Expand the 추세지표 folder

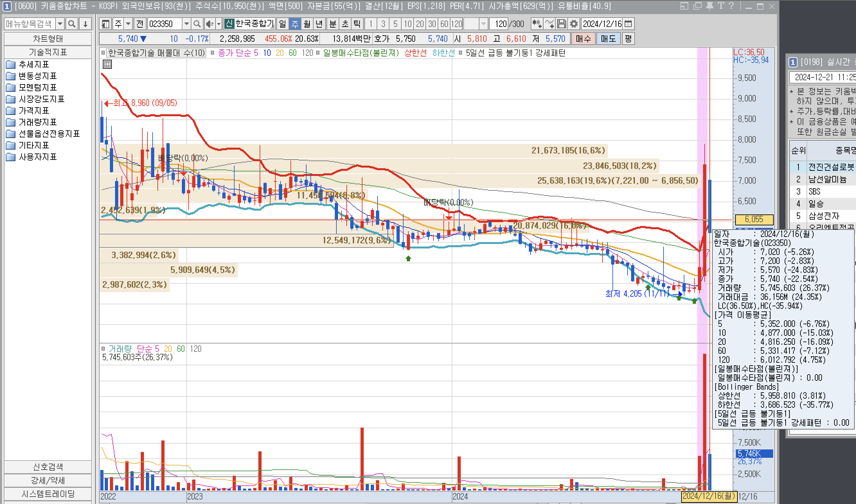point(34,65)
